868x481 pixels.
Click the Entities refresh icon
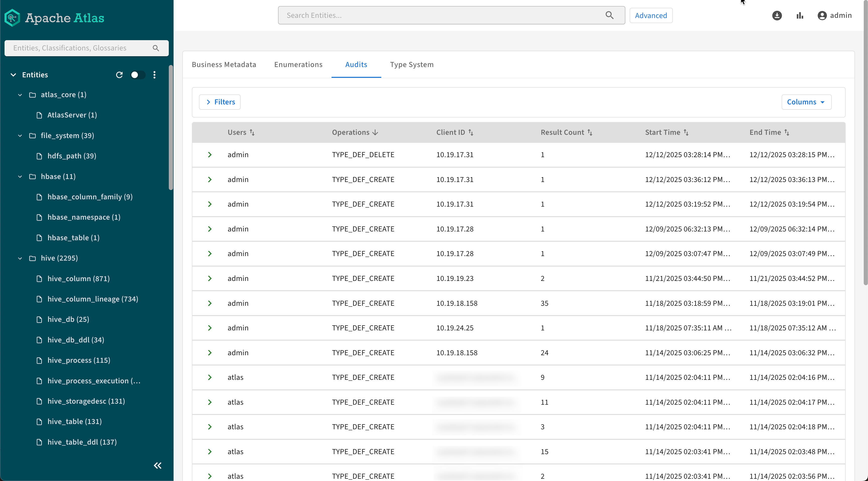(x=119, y=75)
